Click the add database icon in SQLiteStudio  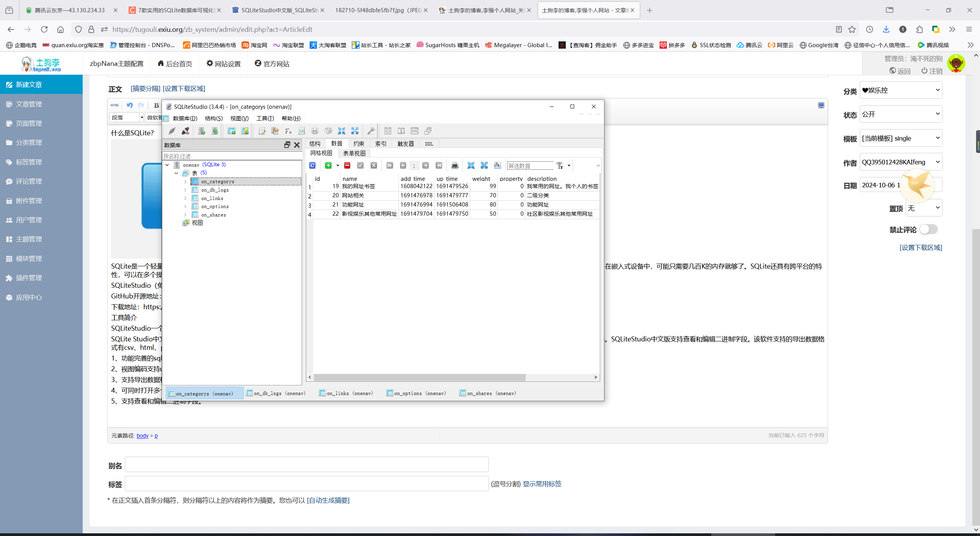coord(202,131)
